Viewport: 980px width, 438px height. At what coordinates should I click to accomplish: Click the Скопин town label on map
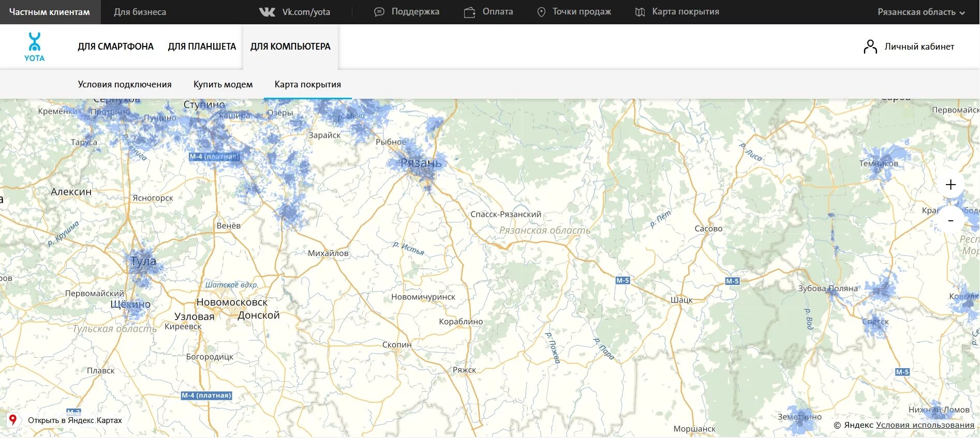coord(397,344)
